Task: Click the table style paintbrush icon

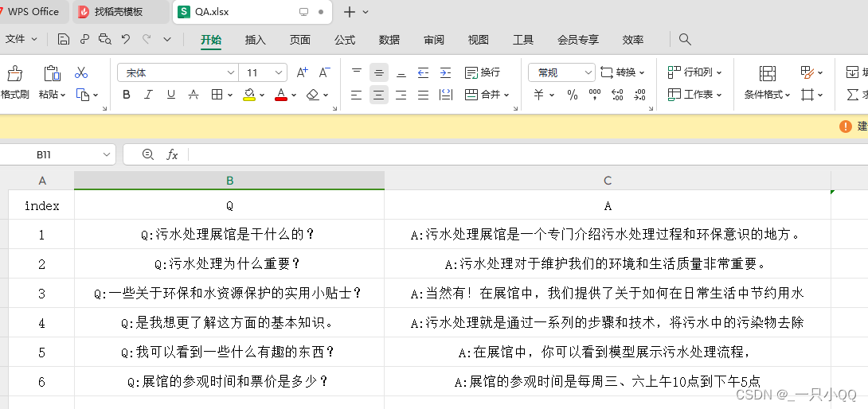Action: click(x=807, y=72)
